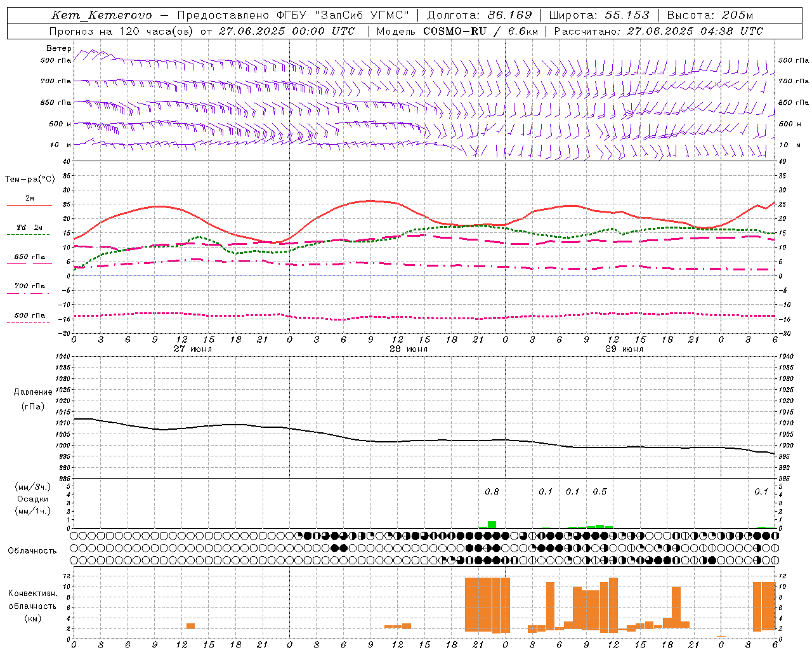Select the elevation text Высота: 205м
812x650 pixels.
click(710, 15)
